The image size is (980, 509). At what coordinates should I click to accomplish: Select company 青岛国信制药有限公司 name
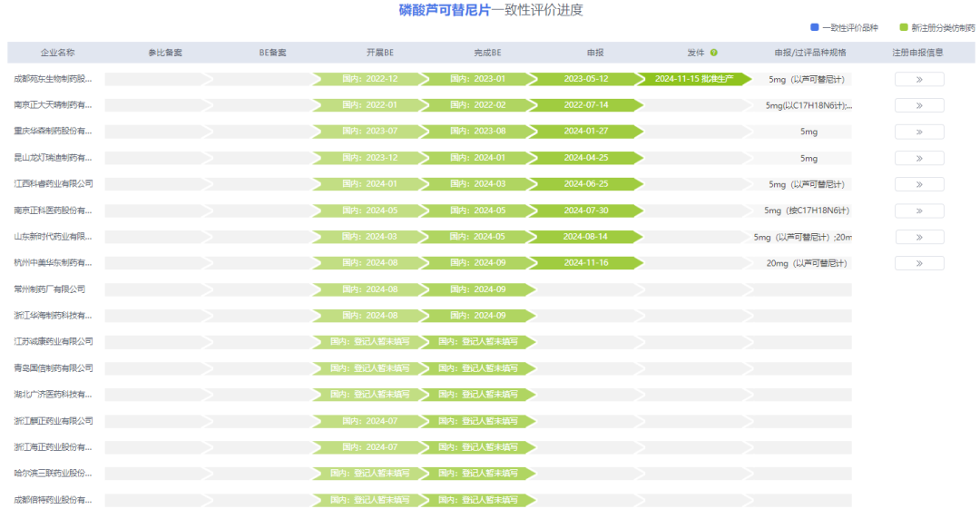point(54,367)
